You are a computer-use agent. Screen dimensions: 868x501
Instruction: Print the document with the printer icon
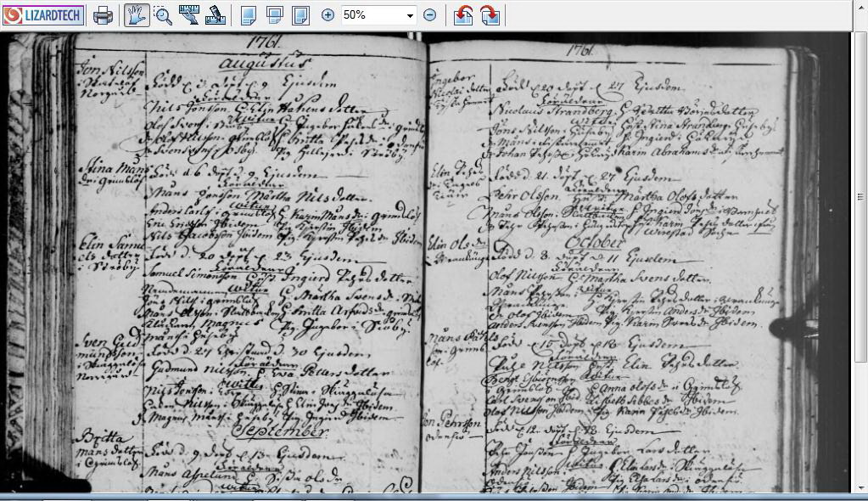coord(103,15)
